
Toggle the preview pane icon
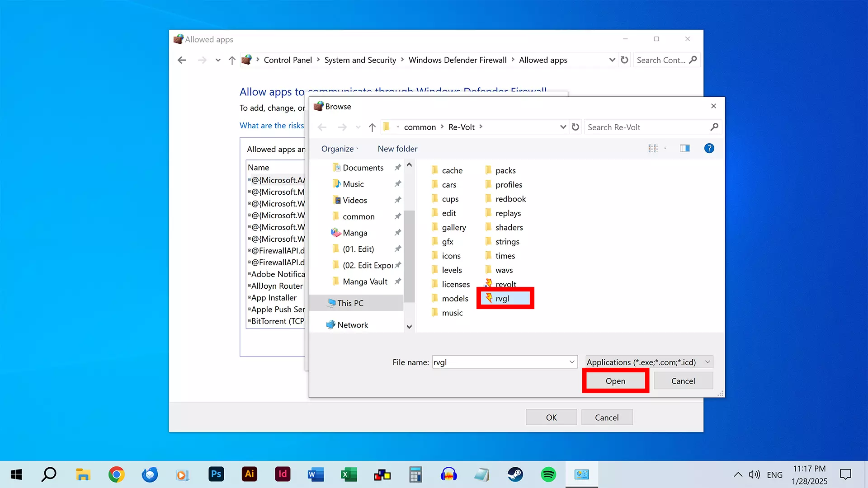click(684, 148)
